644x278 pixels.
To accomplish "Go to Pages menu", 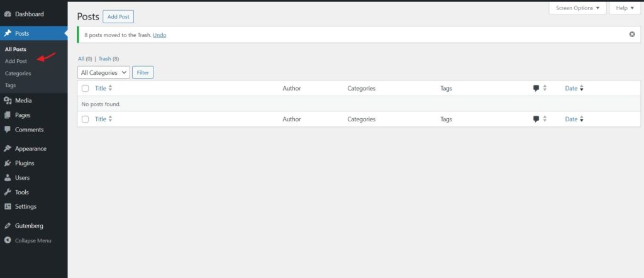I will click(23, 115).
